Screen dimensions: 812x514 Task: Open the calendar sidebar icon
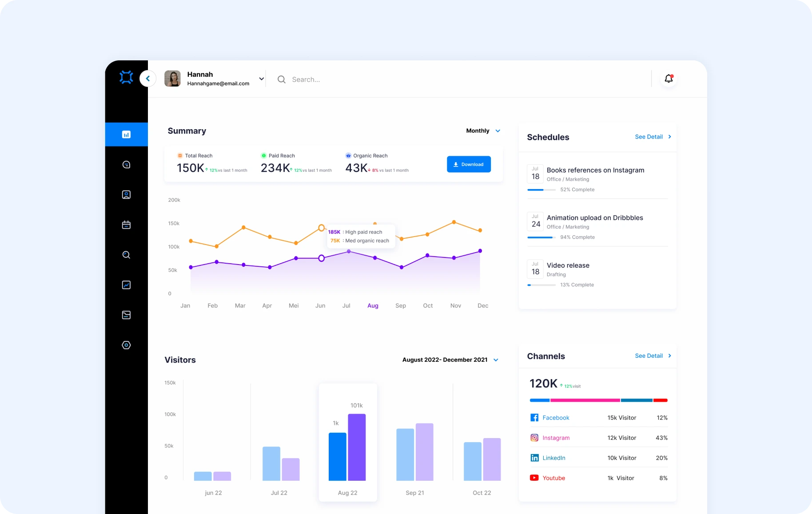coord(126,225)
